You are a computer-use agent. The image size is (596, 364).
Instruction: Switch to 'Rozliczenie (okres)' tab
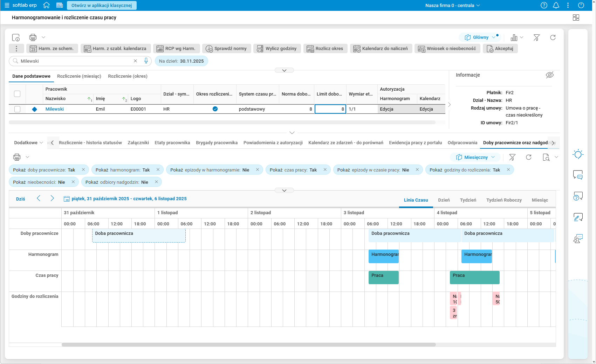pos(128,76)
